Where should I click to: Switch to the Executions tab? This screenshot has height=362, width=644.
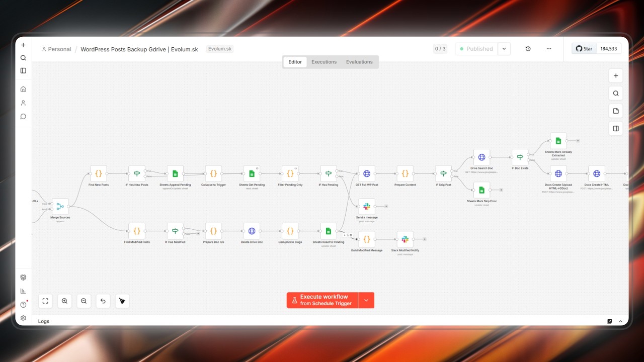tap(324, 62)
